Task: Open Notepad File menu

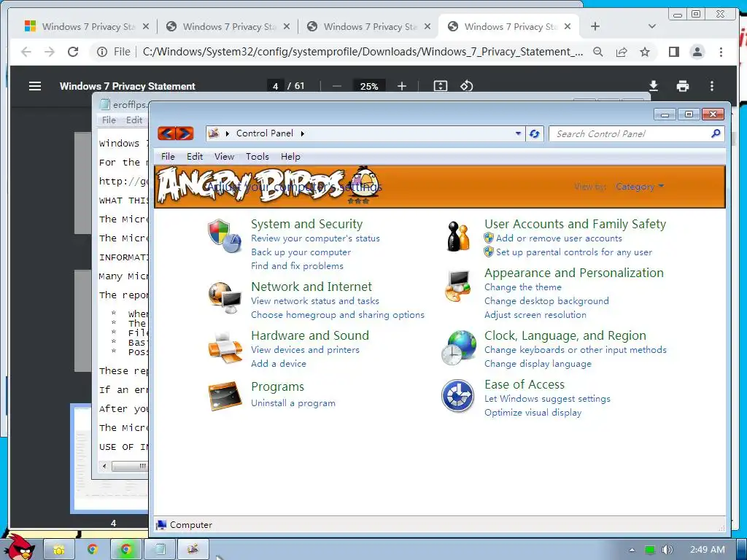Action: click(109, 120)
